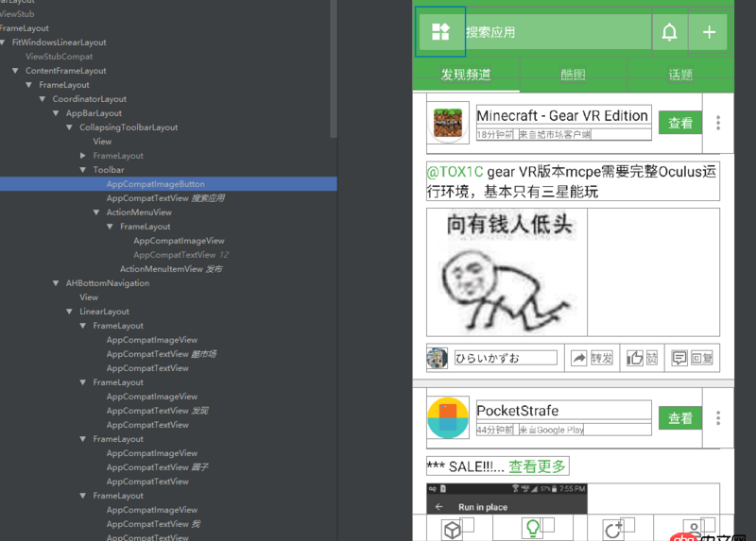Tap the cube icon in bottom navigation

click(x=453, y=530)
